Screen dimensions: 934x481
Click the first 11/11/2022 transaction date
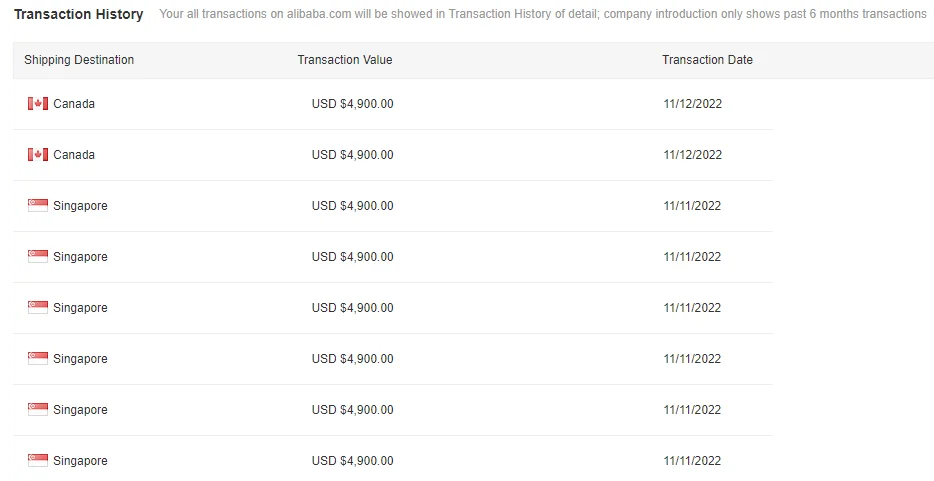click(692, 206)
